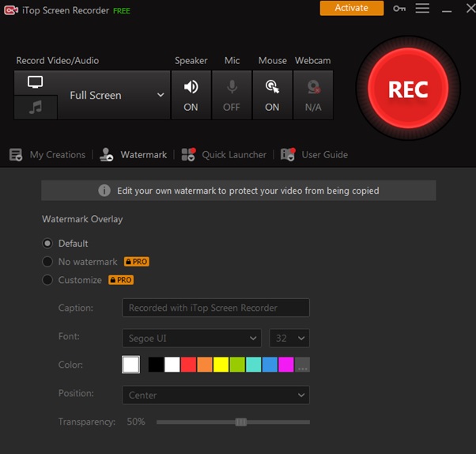Viewport: 476px width, 454px height.
Task: Click the Watermark Overlay heading
Action: (x=82, y=219)
